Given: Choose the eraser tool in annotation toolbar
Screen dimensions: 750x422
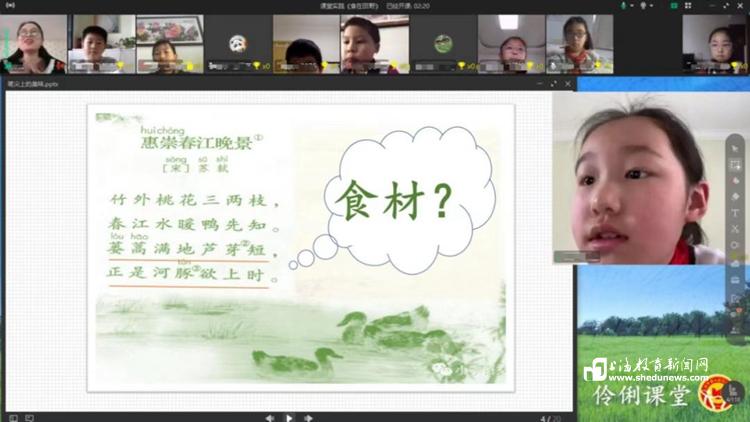Looking at the screenshot, I should coord(735,197).
